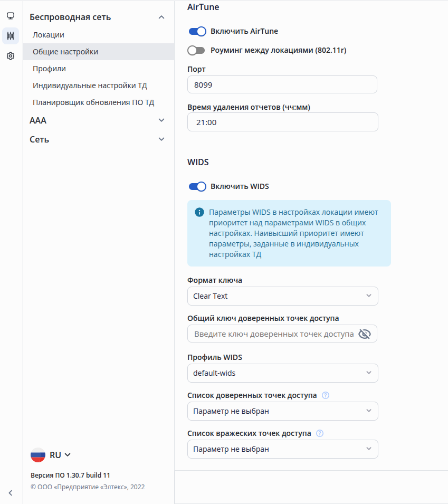Turn off the Включить WIDS toggle
448x504 pixels.
point(197,186)
